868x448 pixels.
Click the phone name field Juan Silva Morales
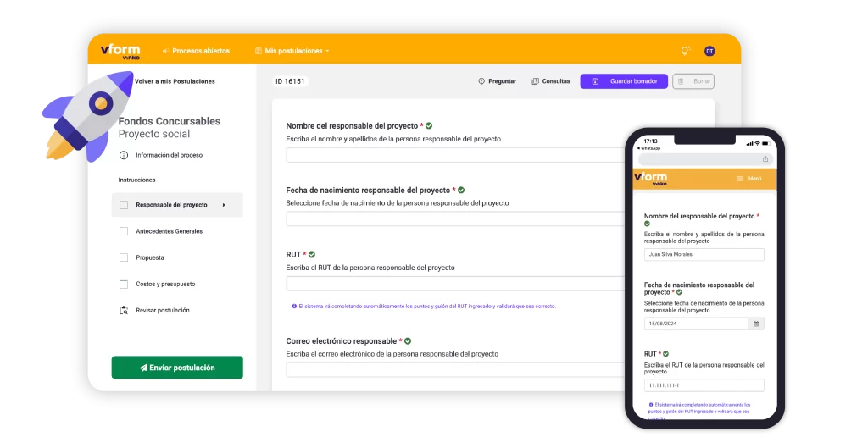click(704, 254)
